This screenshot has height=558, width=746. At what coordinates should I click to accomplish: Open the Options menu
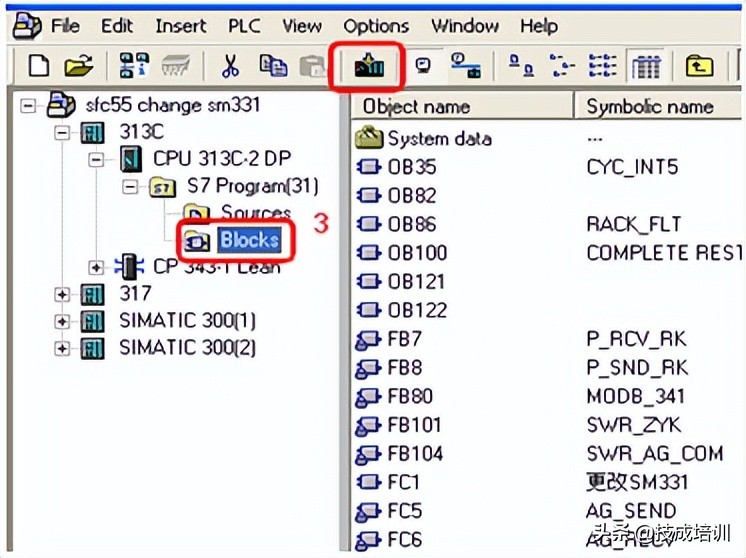point(376,26)
